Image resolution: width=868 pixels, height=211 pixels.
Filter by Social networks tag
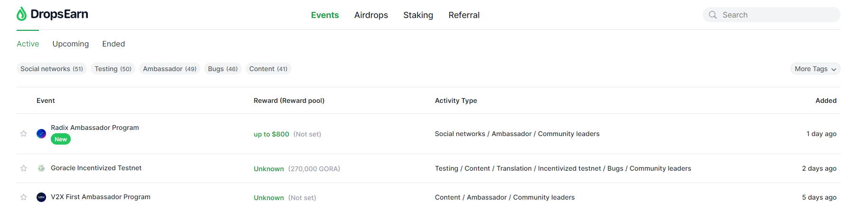51,69
